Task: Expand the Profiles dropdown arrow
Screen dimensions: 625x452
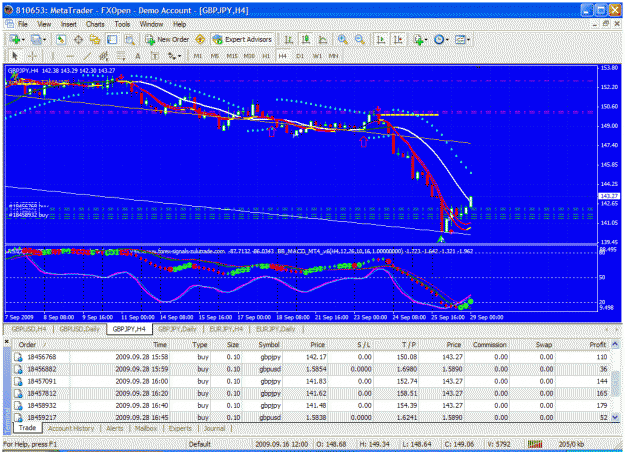Action: 44,40
